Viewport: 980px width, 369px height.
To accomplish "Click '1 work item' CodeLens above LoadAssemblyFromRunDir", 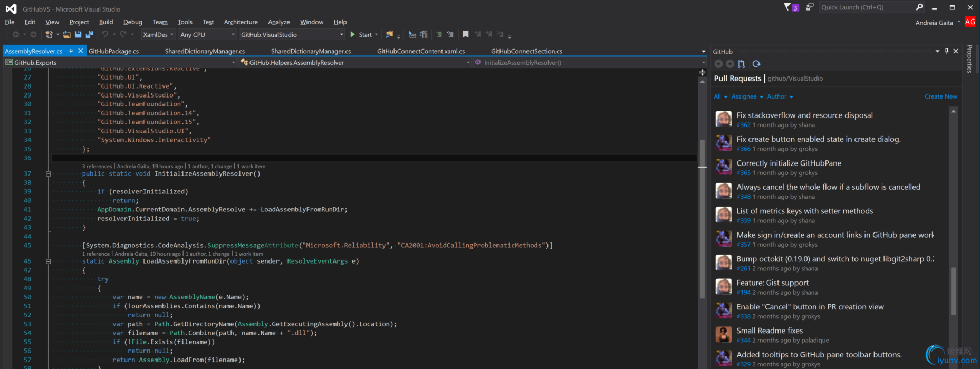I will [x=249, y=254].
